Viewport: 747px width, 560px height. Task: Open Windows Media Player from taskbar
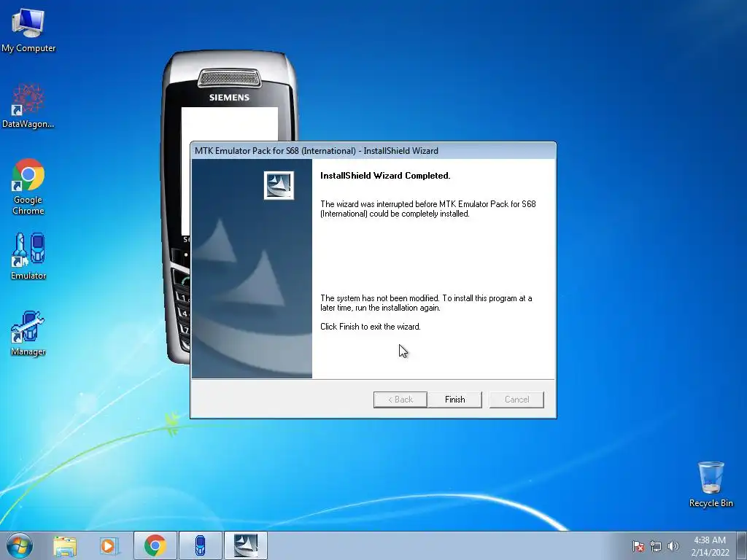point(109,545)
